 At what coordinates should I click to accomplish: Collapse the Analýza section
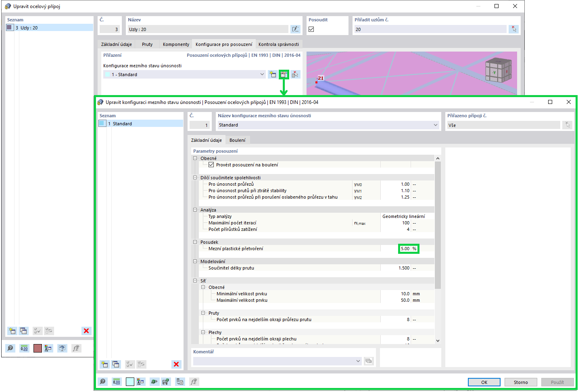click(195, 210)
